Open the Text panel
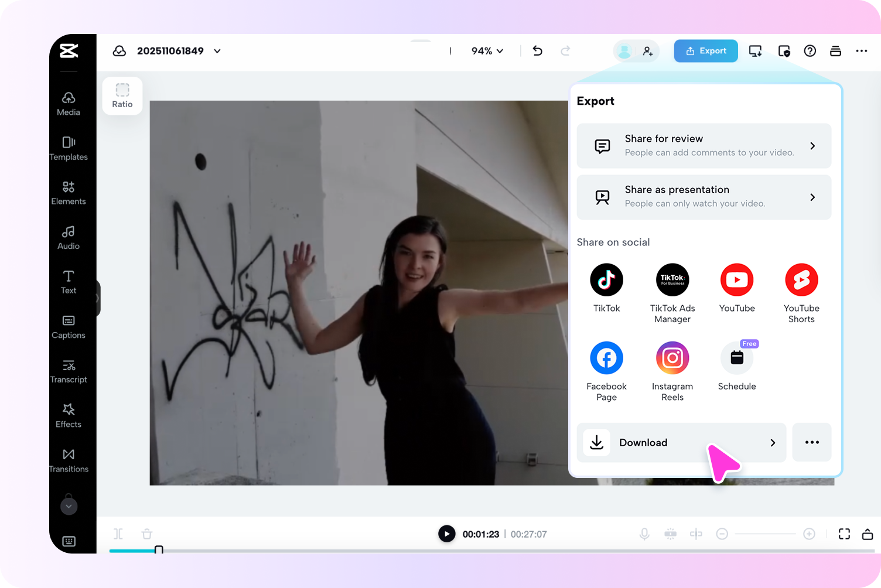Image resolution: width=881 pixels, height=588 pixels. [68, 282]
